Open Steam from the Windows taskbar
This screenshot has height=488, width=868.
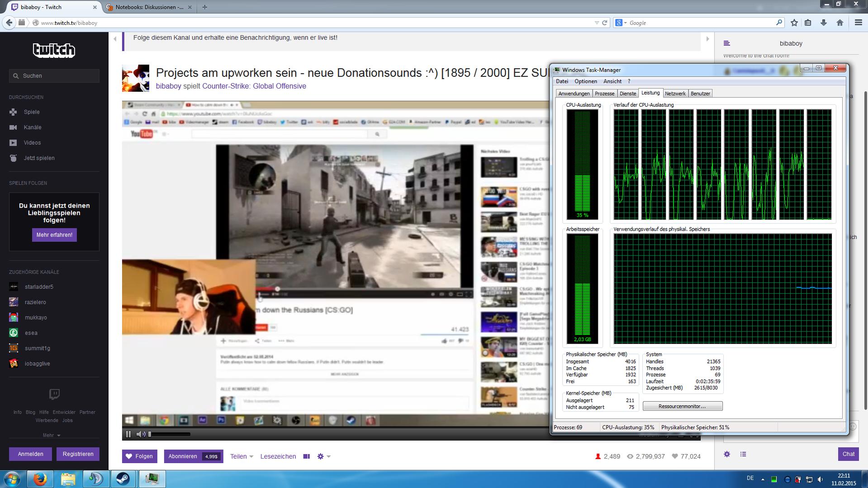point(123,479)
